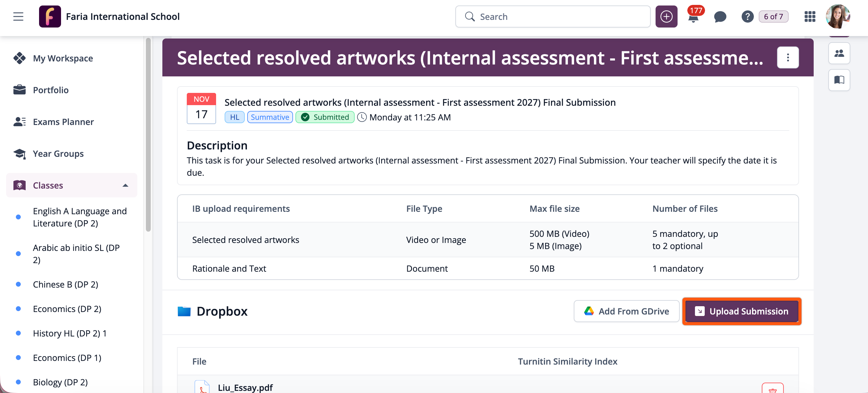The width and height of the screenshot is (868, 393).
Task: Delete Liu_Essay.pdf with trash icon
Action: (x=772, y=389)
